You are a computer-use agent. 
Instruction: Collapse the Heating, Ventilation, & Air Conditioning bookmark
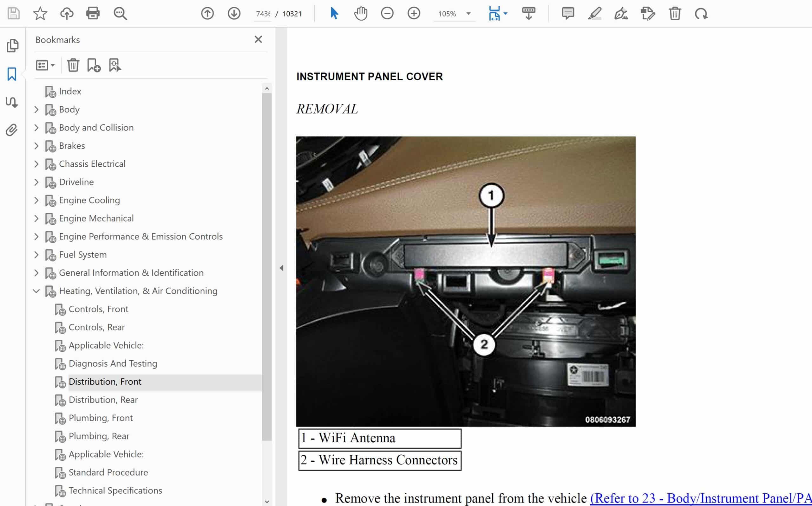click(x=36, y=291)
